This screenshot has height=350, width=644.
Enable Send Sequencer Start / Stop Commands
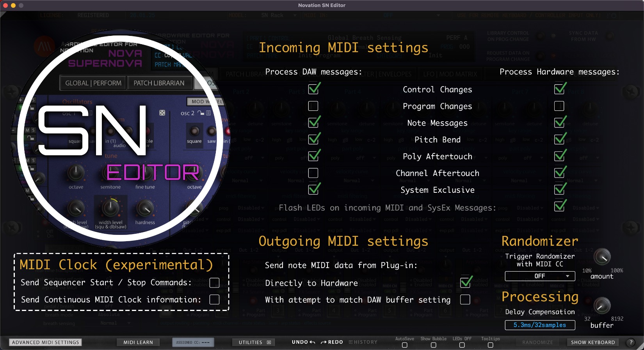214,282
